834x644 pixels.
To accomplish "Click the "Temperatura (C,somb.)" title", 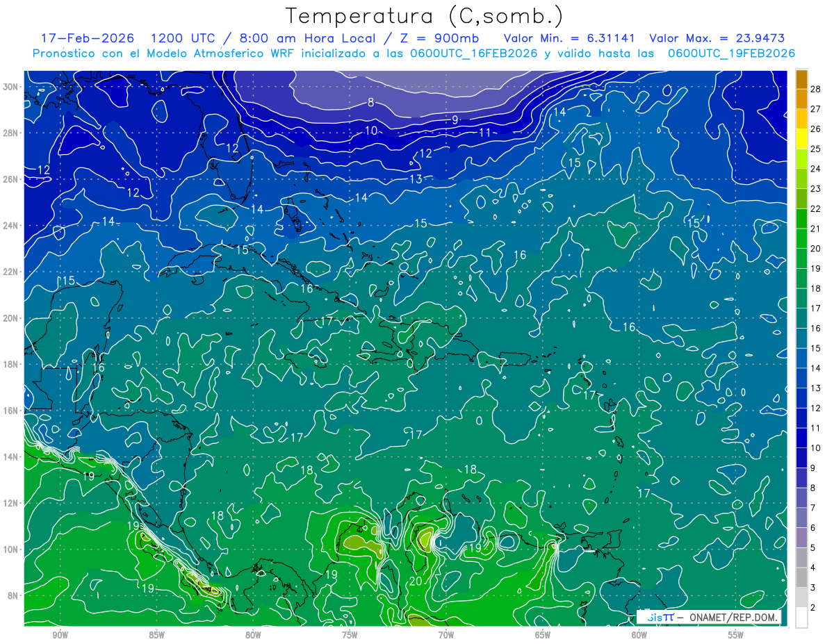I will click(x=425, y=16).
